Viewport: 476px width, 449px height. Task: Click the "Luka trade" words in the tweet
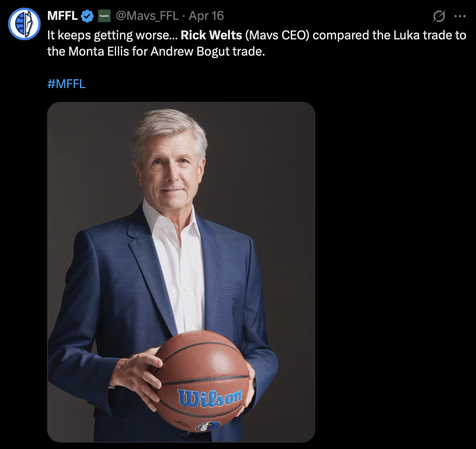point(430,35)
